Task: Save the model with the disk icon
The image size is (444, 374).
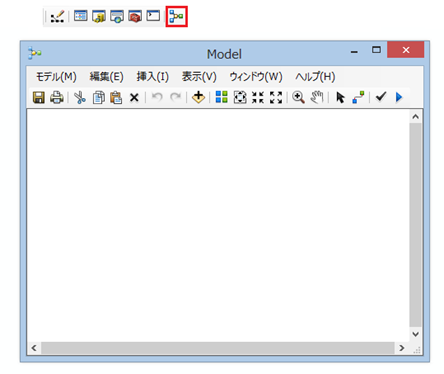Action: (39, 98)
